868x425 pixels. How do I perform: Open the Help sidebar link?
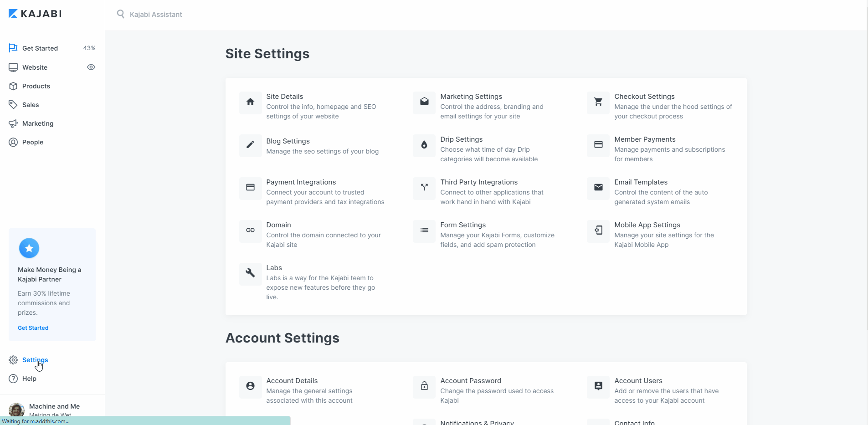coord(29,379)
